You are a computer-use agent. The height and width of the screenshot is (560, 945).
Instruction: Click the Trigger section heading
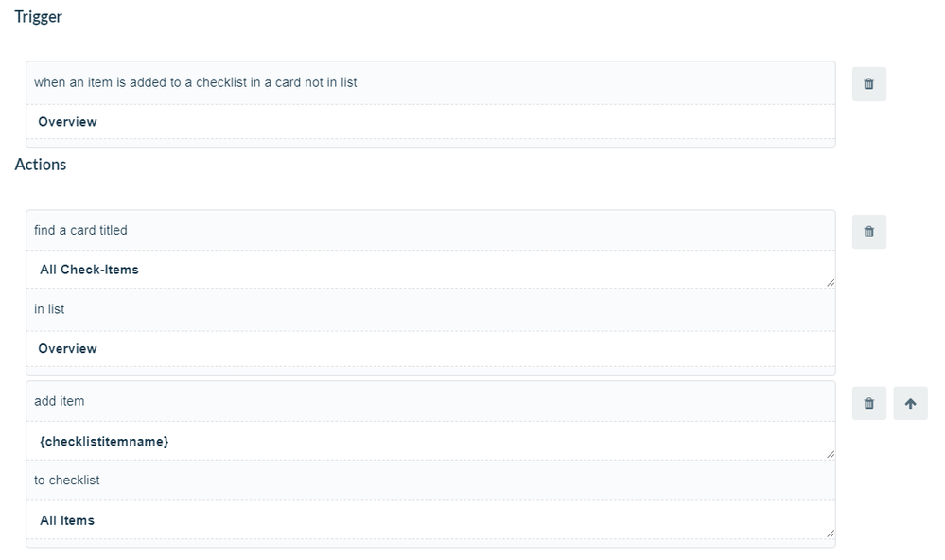click(38, 16)
